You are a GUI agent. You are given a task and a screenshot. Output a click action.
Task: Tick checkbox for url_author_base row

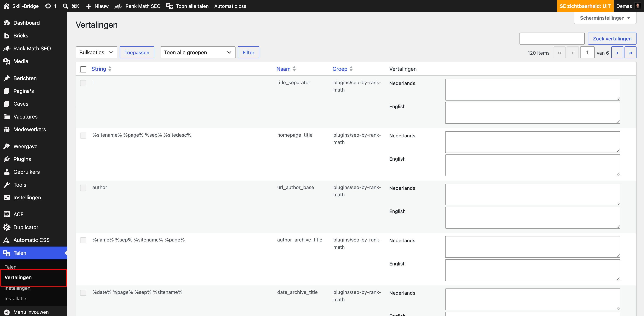(83, 188)
